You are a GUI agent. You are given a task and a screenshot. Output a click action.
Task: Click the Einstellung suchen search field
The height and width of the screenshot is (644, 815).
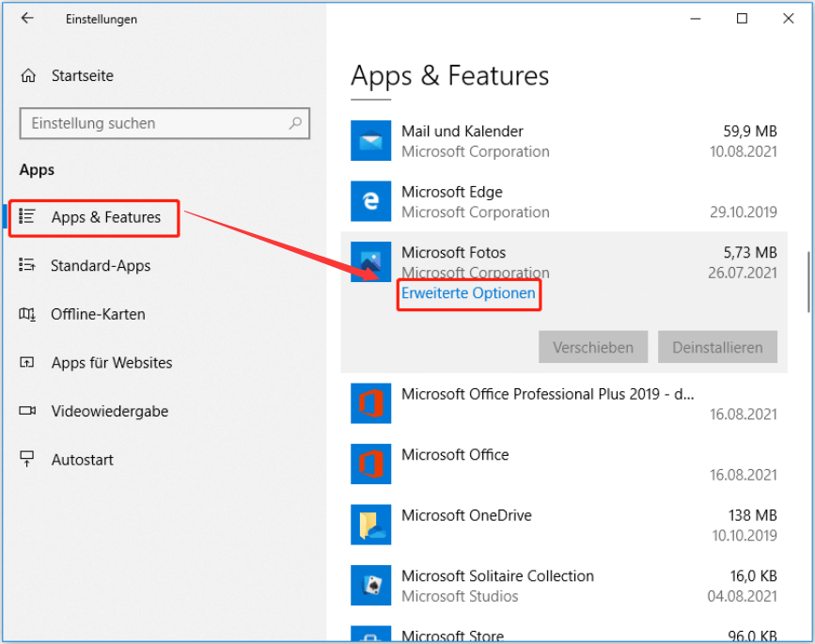(x=165, y=123)
